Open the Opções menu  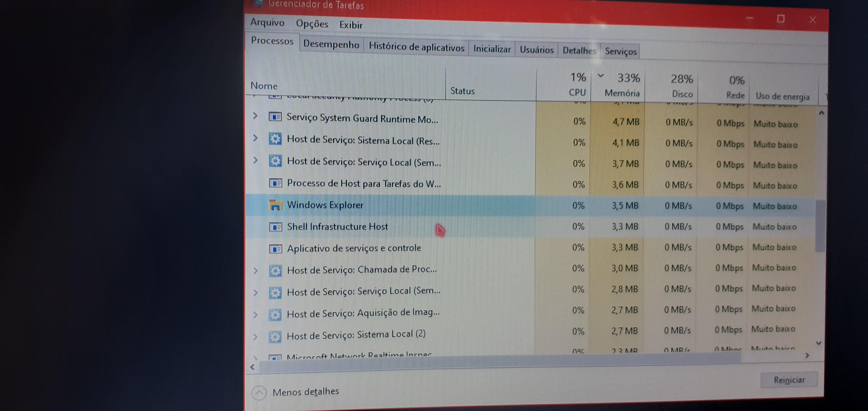click(x=312, y=24)
